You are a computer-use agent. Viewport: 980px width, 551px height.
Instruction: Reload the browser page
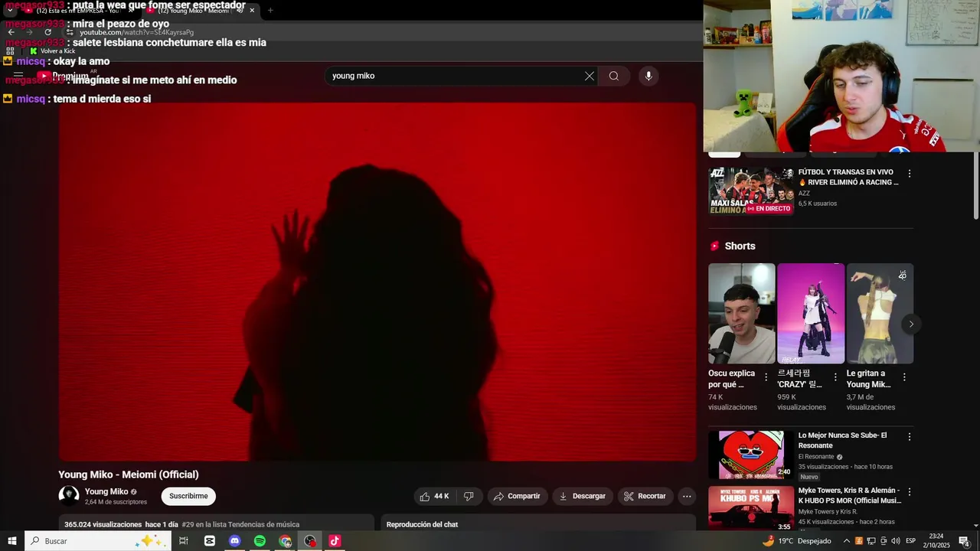click(x=47, y=32)
